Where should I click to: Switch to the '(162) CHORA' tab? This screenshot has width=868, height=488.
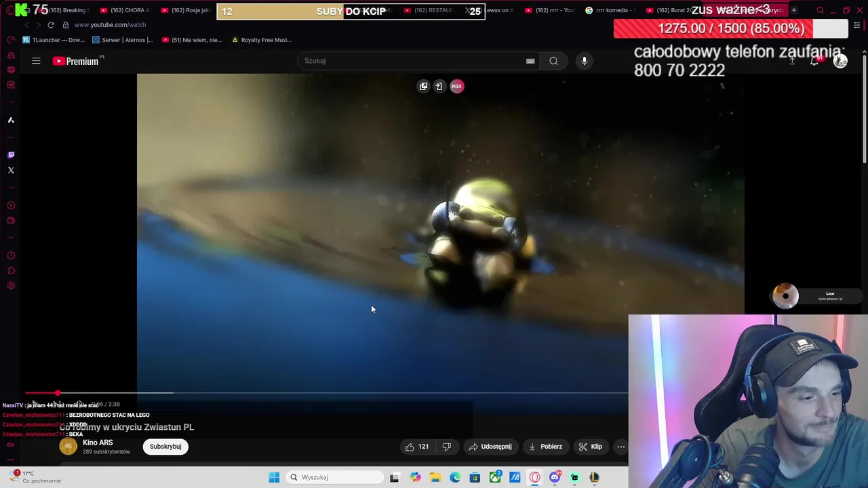click(x=125, y=10)
